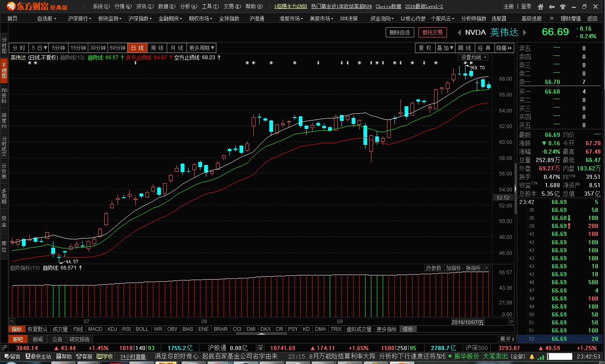Open 1招揭主力动向 link

pyautogui.click(x=291, y=6)
